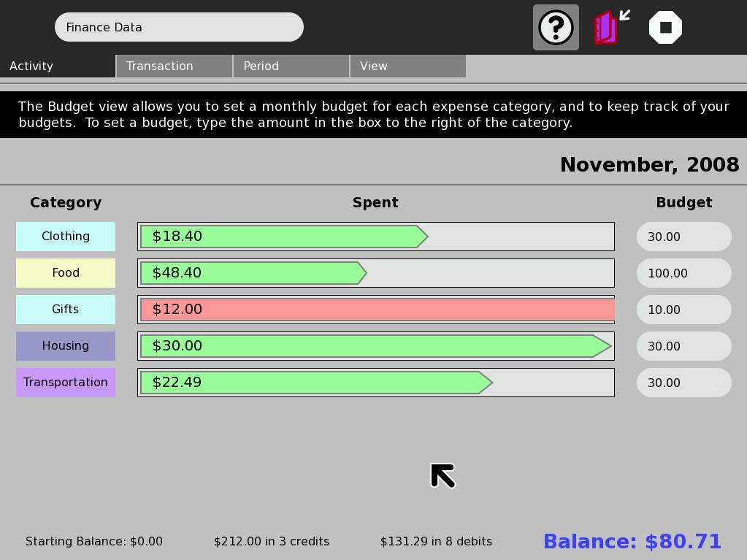Screen dimensions: 747x560
Task: Edit the Finance Data title field
Action: (179, 27)
